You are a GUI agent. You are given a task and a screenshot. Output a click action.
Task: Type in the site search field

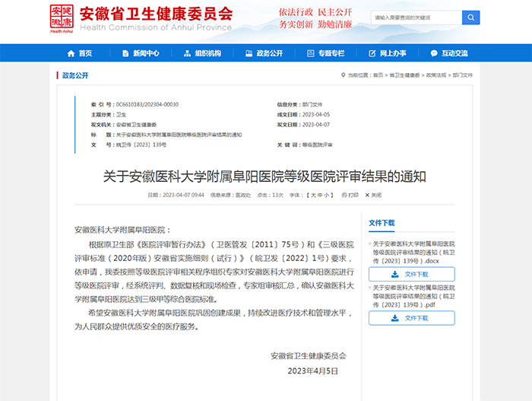pyautogui.click(x=415, y=18)
